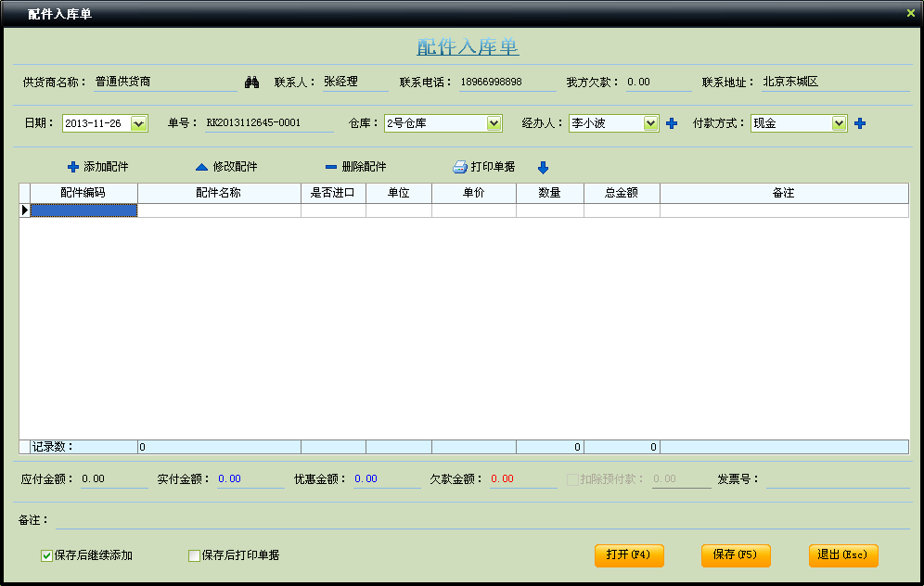Click the 优惠金额 field

pyautogui.click(x=387, y=479)
